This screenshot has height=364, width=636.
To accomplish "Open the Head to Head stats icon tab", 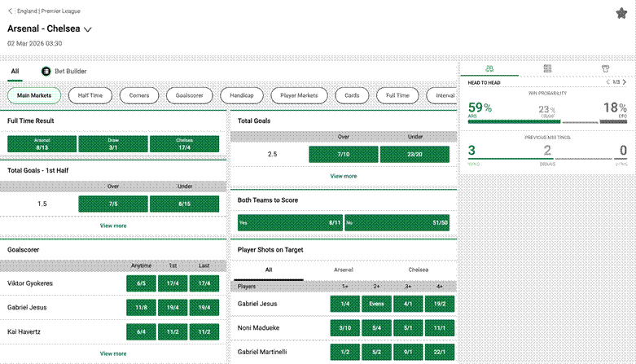I will pyautogui.click(x=489, y=69).
